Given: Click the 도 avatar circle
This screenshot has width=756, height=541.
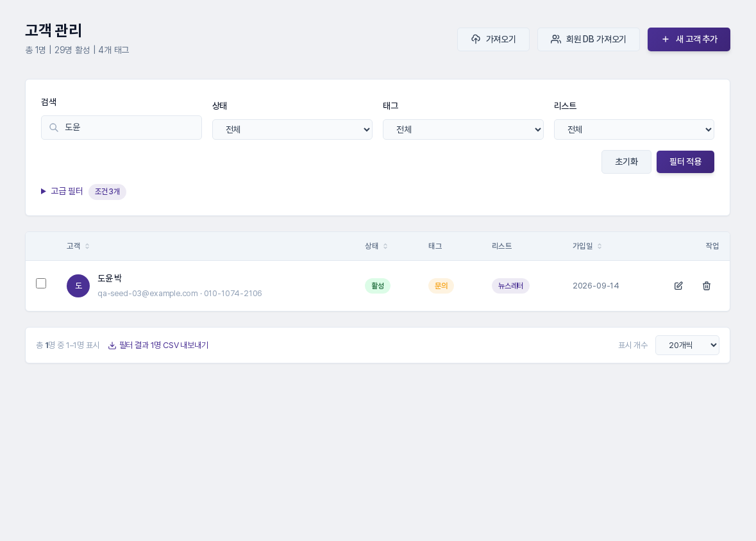Looking at the screenshot, I should [x=78, y=286].
